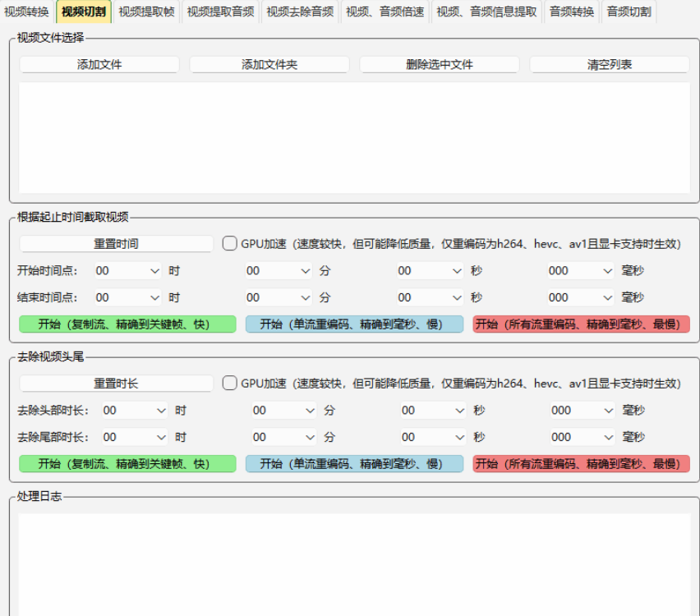Screen dimensions: 700x616
Task: Toggle GPU加速 checkbox under 去除视频头尾
Action: 230,384
